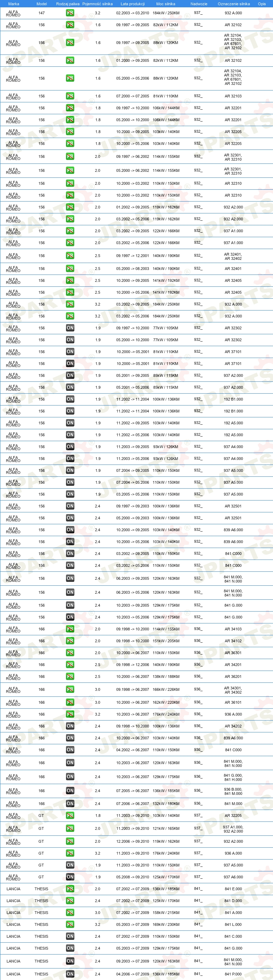Image resolution: width=273 pixels, height=980 pixels.
Task: Click the ON icon in the 166 2.4 136kW / 185KM row
Action: click(x=70, y=791)
